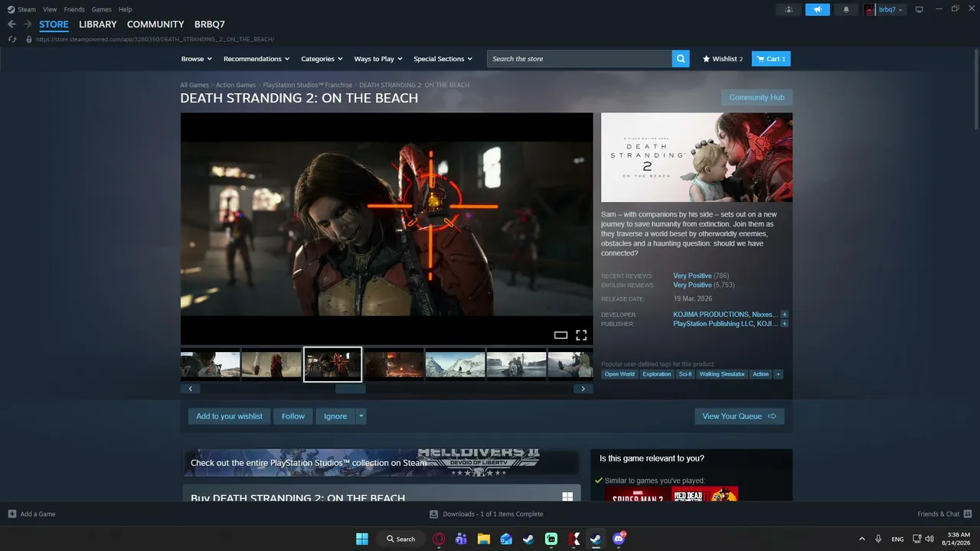Open View Your Queue
Screen dimensions: 980x551
click(x=740, y=416)
